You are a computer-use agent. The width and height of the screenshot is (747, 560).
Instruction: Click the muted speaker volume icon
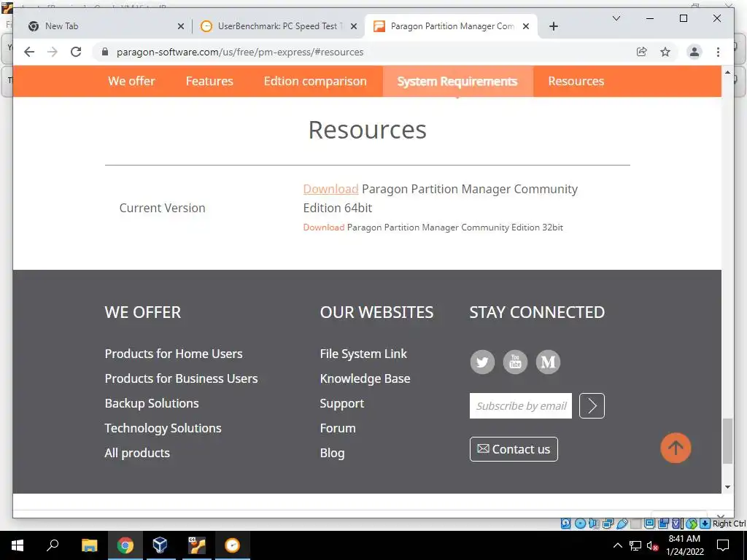point(653,545)
